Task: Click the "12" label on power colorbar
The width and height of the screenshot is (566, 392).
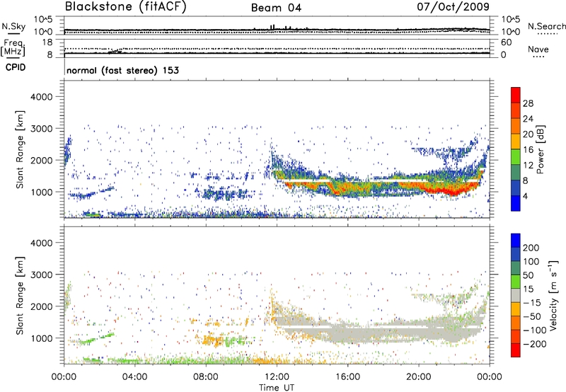Action: point(528,166)
